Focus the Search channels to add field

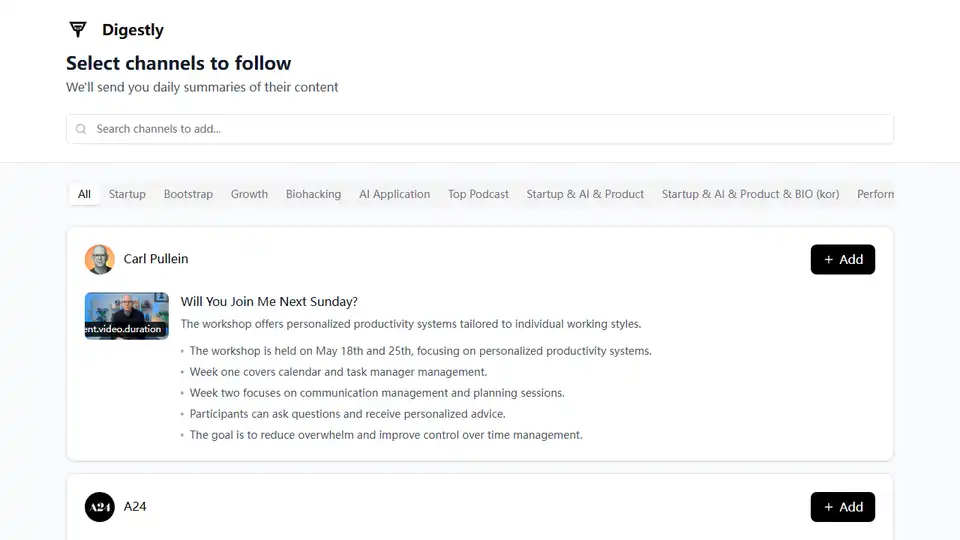click(x=479, y=129)
